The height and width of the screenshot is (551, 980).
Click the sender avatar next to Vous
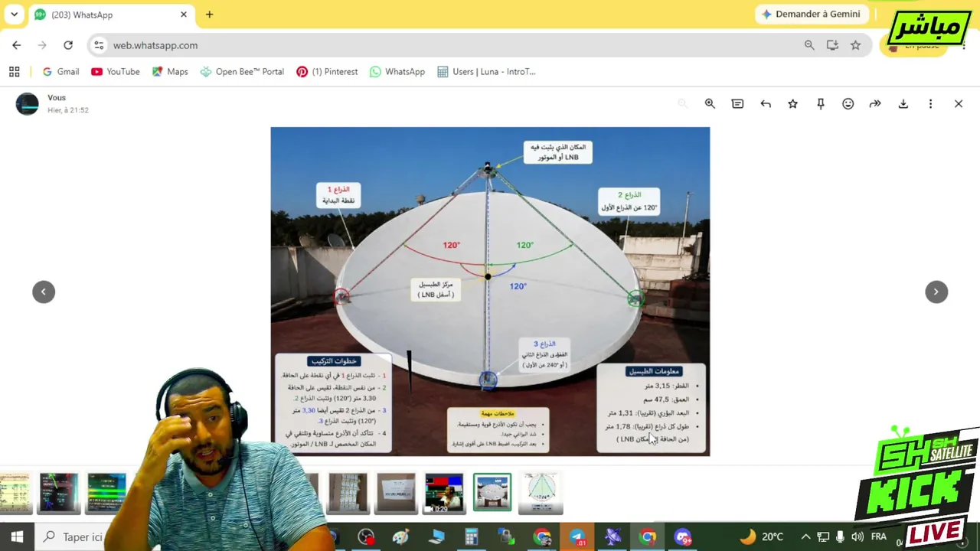tap(27, 104)
